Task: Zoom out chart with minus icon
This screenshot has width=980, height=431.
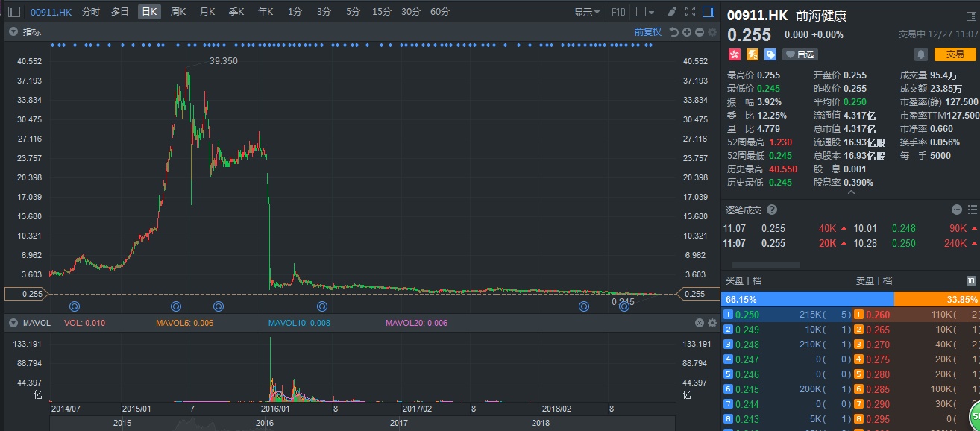Action: click(x=700, y=32)
